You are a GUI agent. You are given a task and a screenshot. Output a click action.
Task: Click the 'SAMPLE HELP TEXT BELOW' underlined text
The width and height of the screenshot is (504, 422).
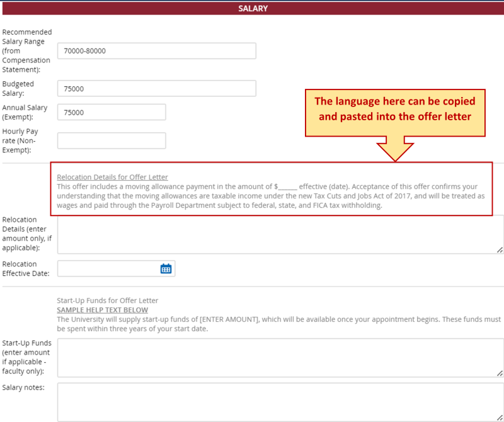point(102,310)
